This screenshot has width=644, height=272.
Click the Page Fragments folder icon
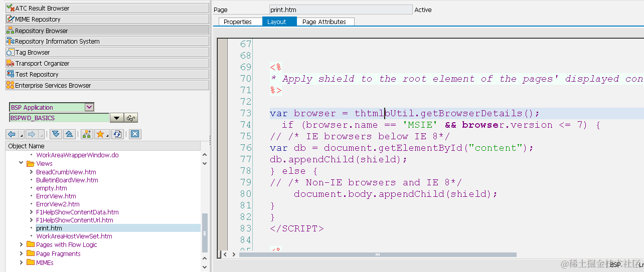[30, 253]
